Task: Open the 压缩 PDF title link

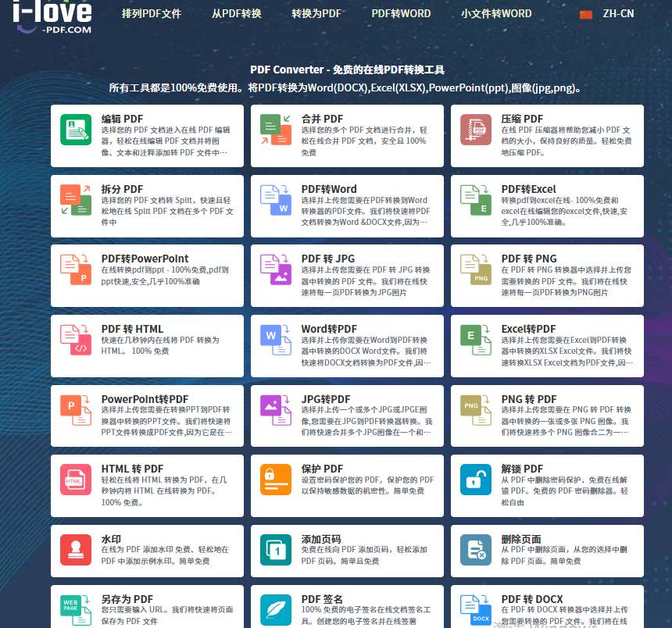Action: click(x=523, y=119)
